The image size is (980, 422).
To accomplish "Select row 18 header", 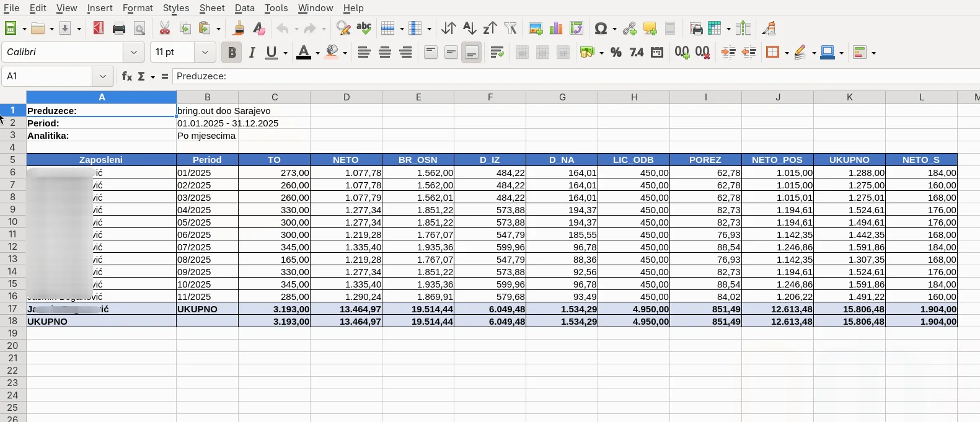I will pos(12,321).
